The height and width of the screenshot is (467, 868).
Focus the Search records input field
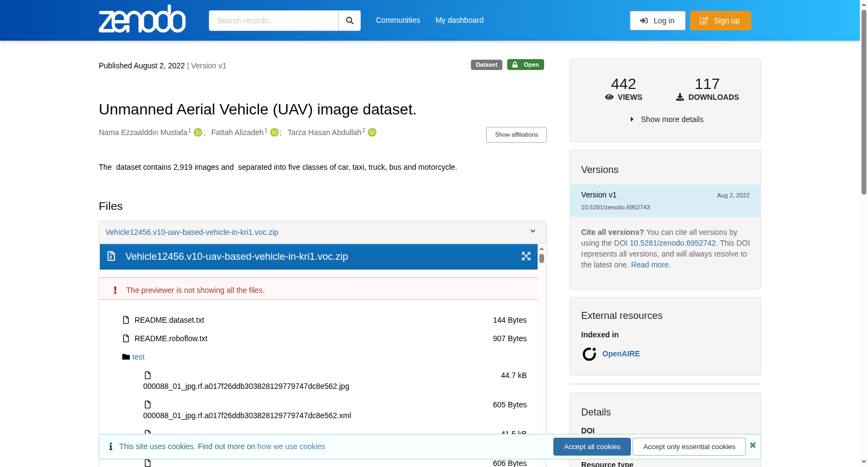[x=273, y=21]
